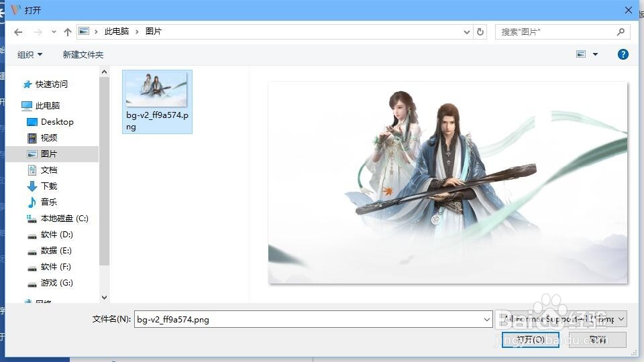Click the 文档 document icon
Screen dimensions: 644x362
click(x=32, y=170)
